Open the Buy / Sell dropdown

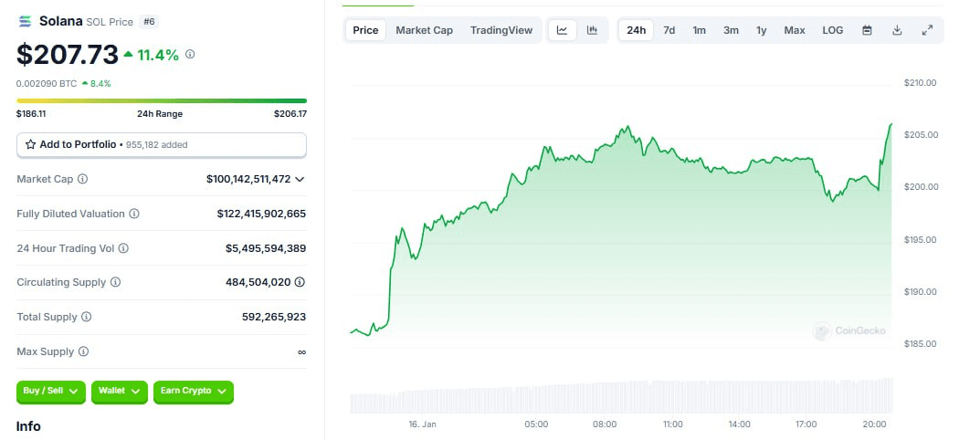50,392
